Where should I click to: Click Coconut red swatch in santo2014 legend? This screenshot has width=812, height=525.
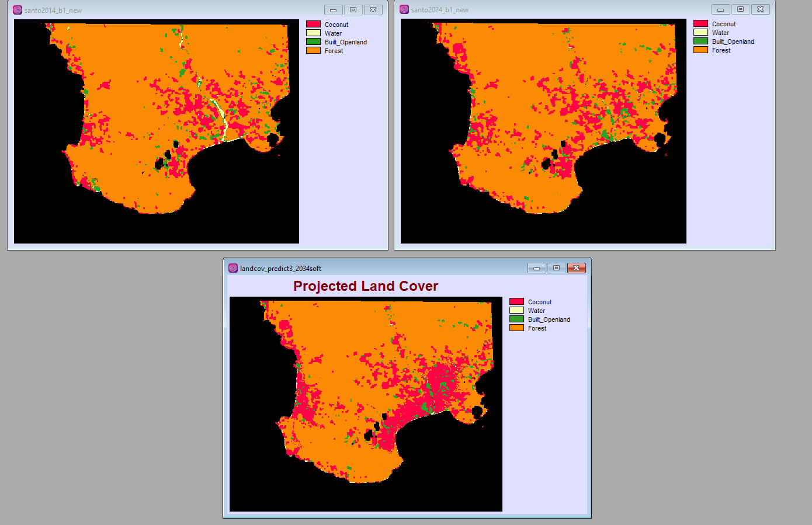(314, 24)
